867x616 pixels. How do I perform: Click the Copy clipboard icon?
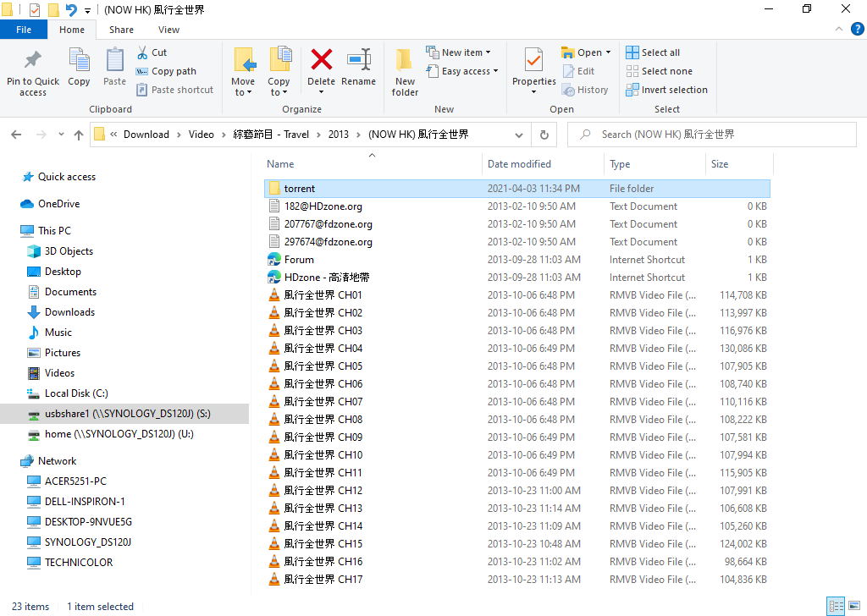click(x=79, y=60)
